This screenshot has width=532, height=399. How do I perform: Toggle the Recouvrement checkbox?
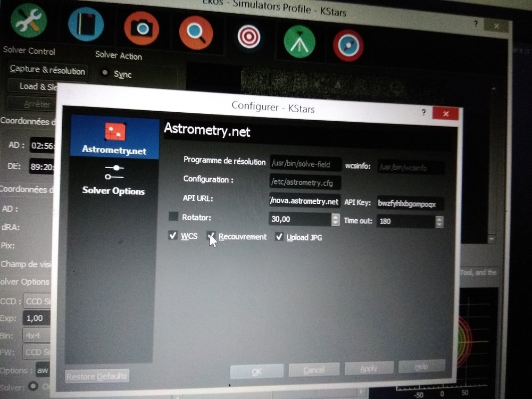[x=211, y=236]
